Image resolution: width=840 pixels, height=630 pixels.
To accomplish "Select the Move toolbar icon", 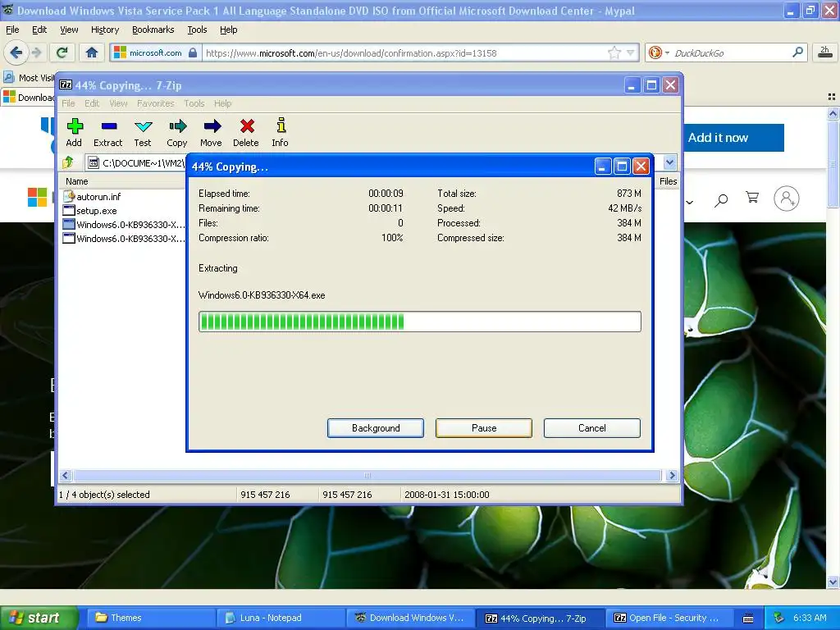I will [x=211, y=132].
